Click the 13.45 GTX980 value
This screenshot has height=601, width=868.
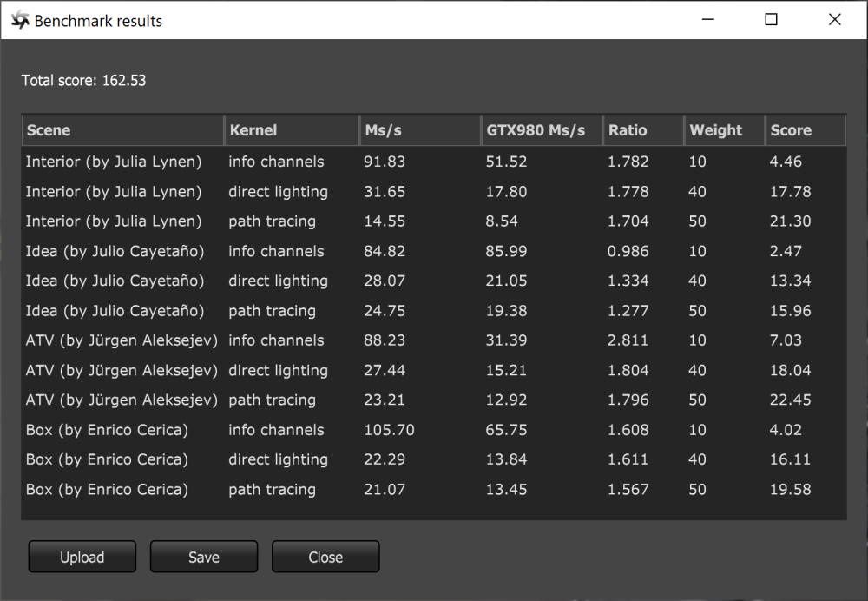pos(506,490)
